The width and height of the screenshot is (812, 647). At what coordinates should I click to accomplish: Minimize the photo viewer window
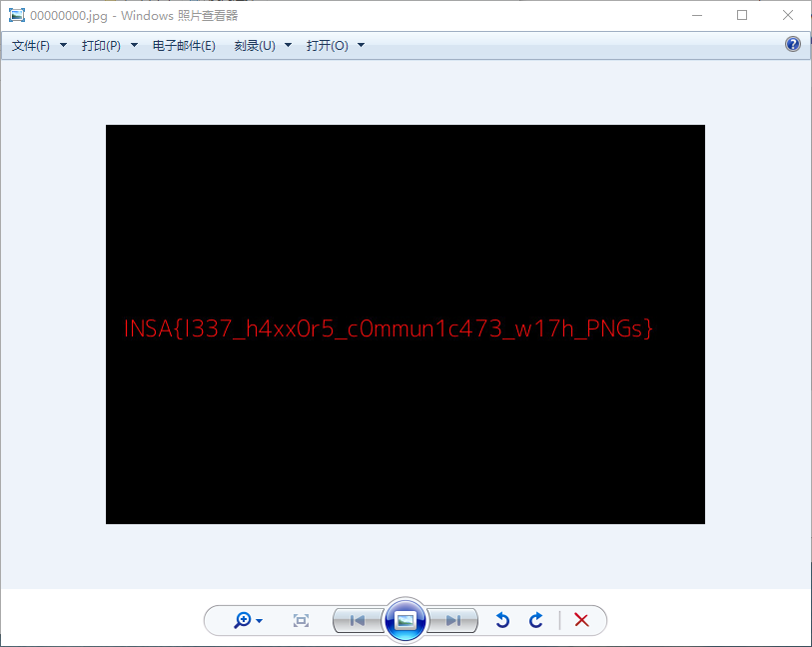pyautogui.click(x=697, y=16)
